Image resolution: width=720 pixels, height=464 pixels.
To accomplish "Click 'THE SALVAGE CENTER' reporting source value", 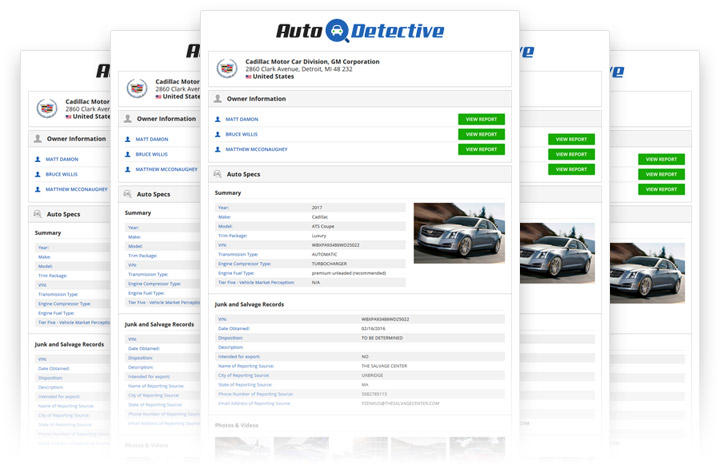I will click(x=384, y=366).
